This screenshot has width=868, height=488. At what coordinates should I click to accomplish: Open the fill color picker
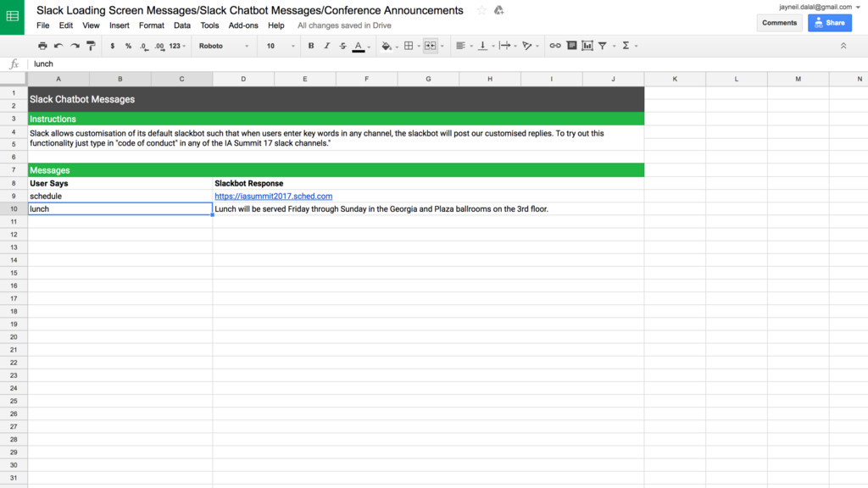point(387,46)
